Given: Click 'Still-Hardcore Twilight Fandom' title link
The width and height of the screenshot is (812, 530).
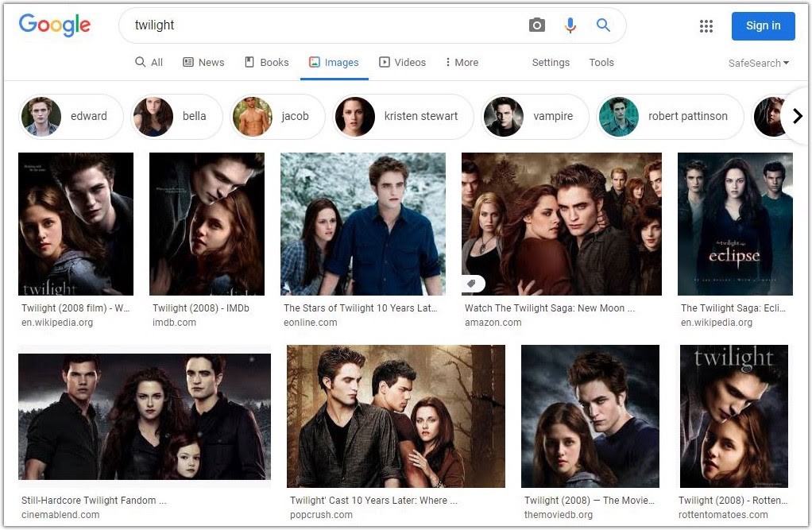Looking at the screenshot, I should (x=94, y=501).
